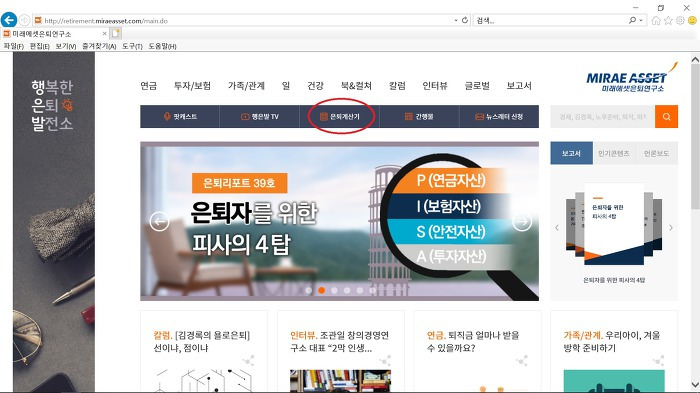Close the 미래에셋은퇴연구소 tab
The height and width of the screenshot is (393, 700).
[x=104, y=33]
